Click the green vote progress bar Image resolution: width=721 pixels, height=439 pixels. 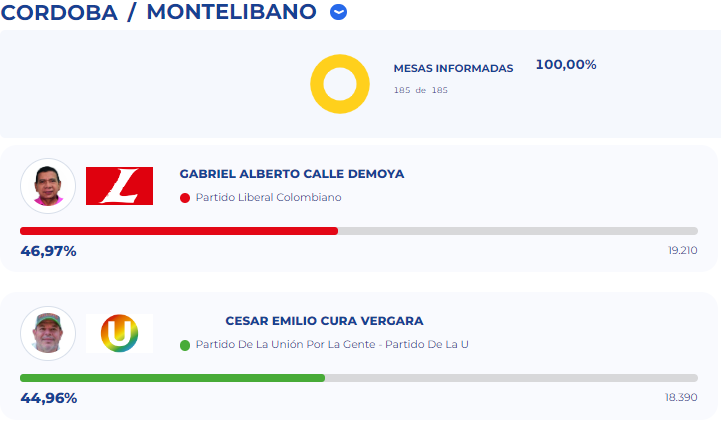(172, 378)
